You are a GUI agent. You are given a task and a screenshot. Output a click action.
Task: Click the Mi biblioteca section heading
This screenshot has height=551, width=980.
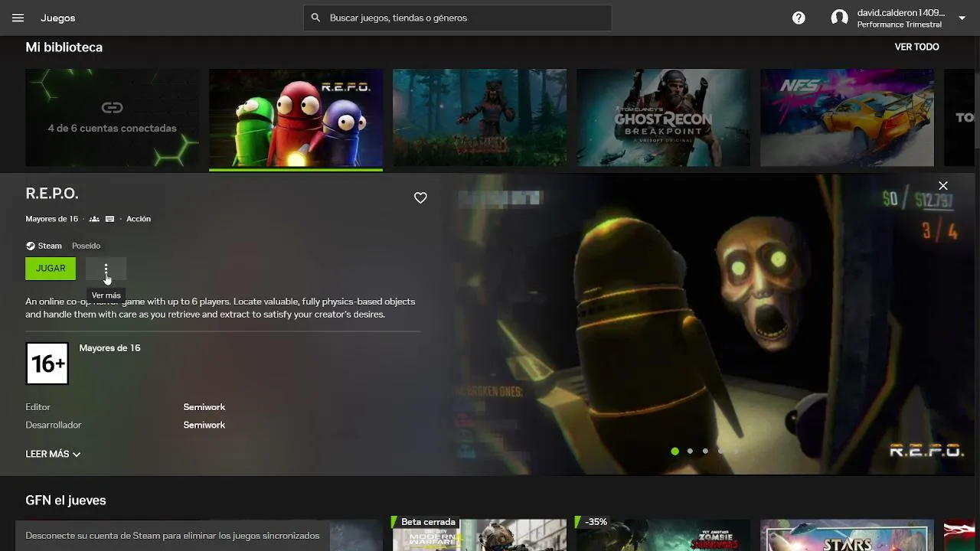point(64,47)
